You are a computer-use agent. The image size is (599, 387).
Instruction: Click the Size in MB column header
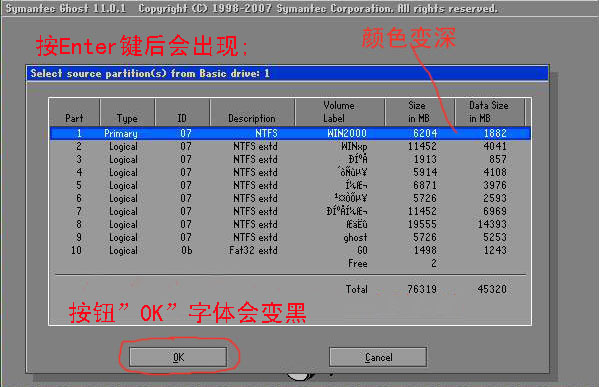tap(419, 112)
